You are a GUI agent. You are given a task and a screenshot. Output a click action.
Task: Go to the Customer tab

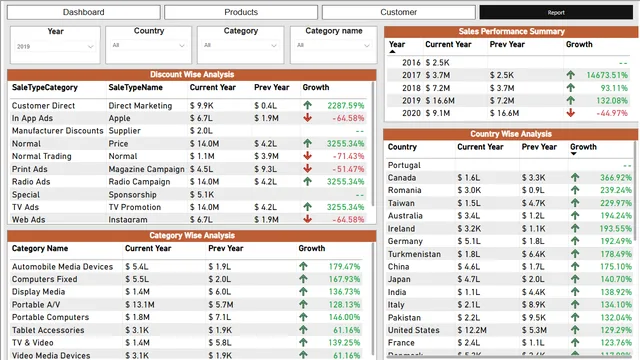click(398, 12)
